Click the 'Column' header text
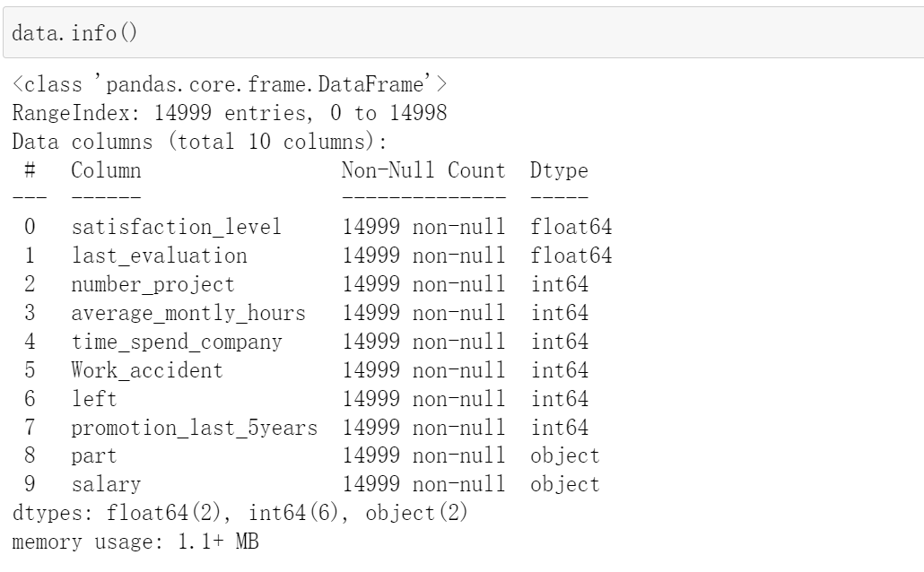 (106, 170)
